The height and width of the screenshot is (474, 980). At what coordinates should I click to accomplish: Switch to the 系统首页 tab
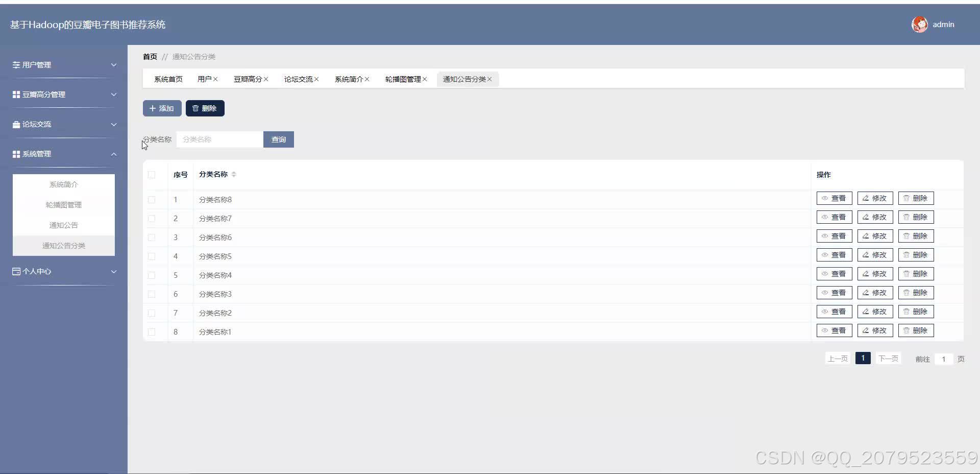click(x=168, y=79)
